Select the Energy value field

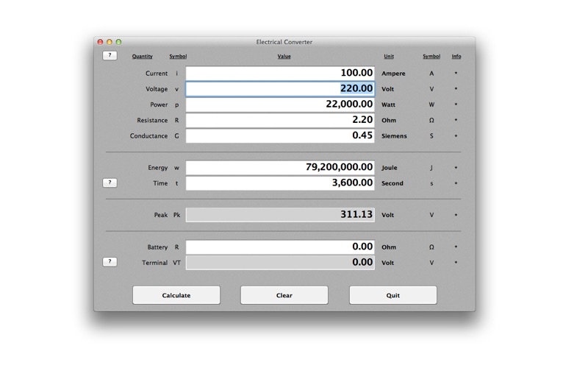click(280, 168)
